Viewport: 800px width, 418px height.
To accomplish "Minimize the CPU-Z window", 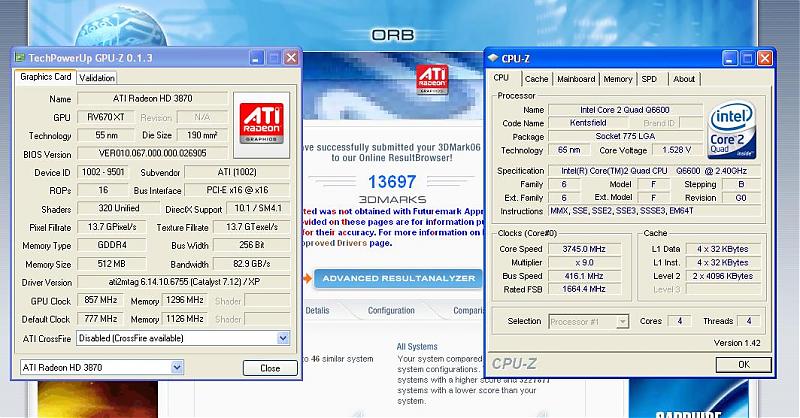I will coord(730,58).
